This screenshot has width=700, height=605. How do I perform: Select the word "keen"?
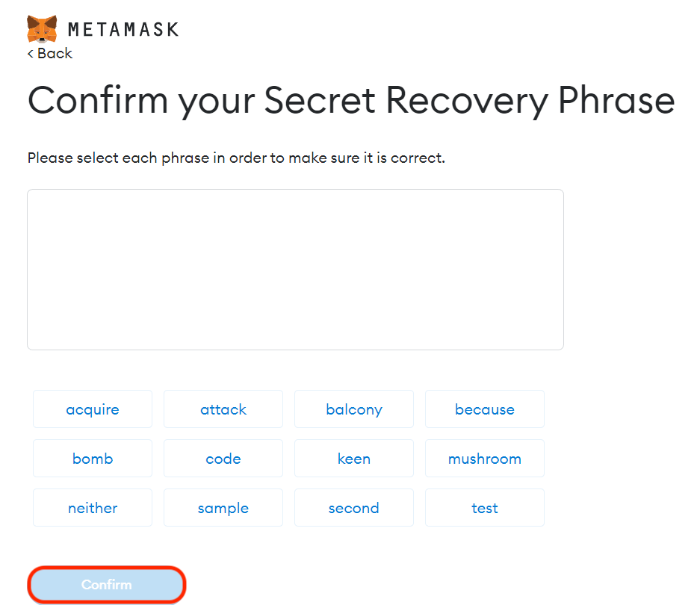point(354,459)
